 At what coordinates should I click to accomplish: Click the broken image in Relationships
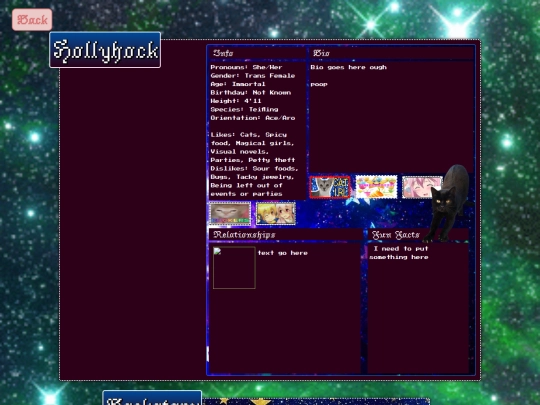(234, 268)
